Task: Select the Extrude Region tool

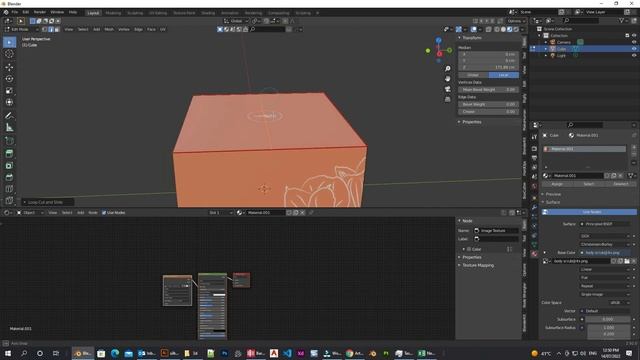Action: coord(9,153)
